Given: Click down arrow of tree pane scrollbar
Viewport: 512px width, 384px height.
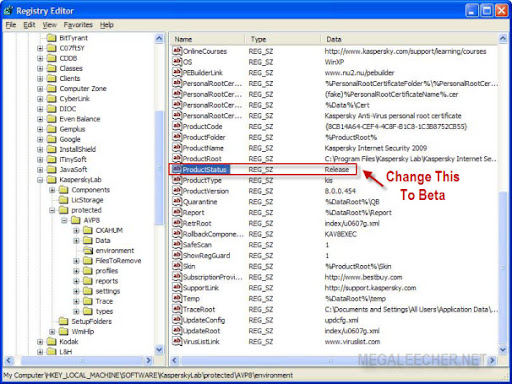Looking at the screenshot, I should pos(159,349).
